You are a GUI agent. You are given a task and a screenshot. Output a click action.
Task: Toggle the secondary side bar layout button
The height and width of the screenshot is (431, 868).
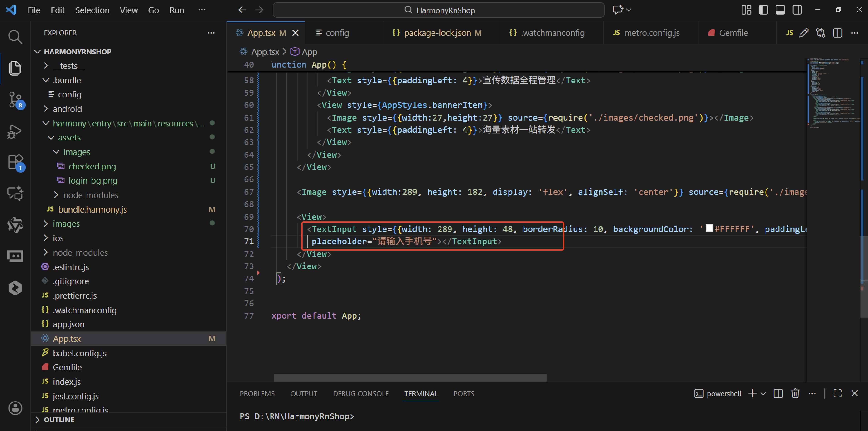pyautogui.click(x=797, y=10)
